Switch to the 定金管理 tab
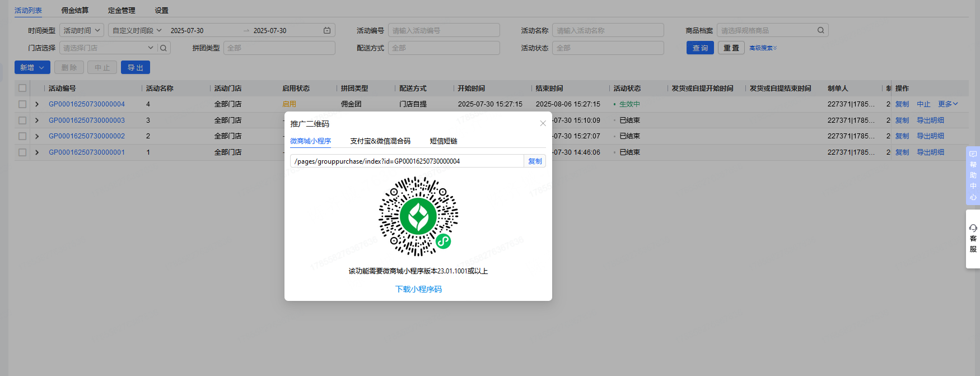Screen dimensions: 980x376 click(122, 10)
